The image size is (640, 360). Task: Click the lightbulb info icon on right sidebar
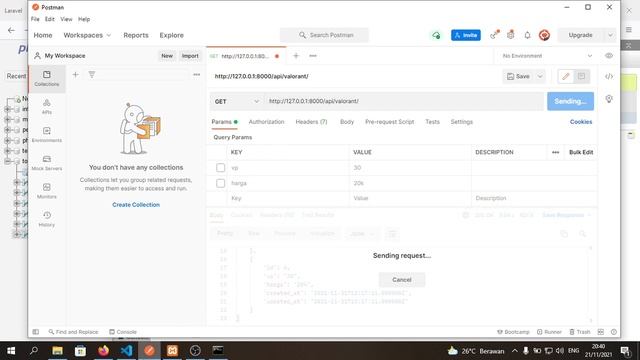(609, 99)
